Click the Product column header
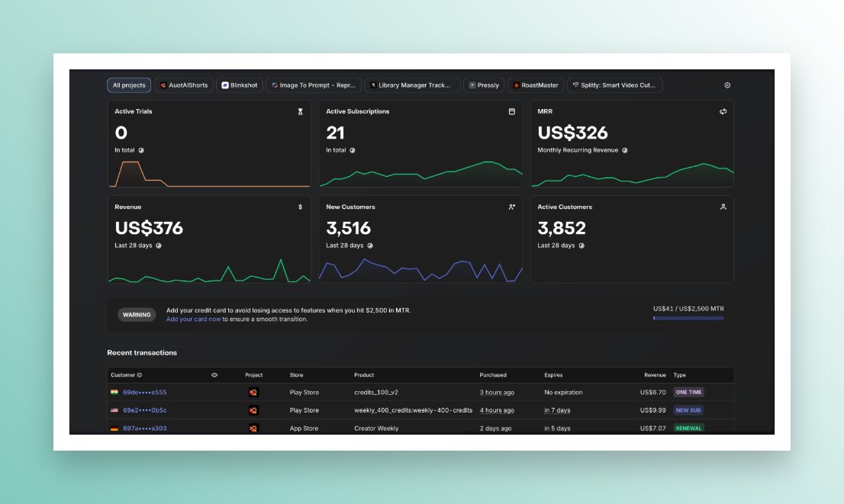Image resolution: width=844 pixels, height=504 pixels. coord(364,375)
